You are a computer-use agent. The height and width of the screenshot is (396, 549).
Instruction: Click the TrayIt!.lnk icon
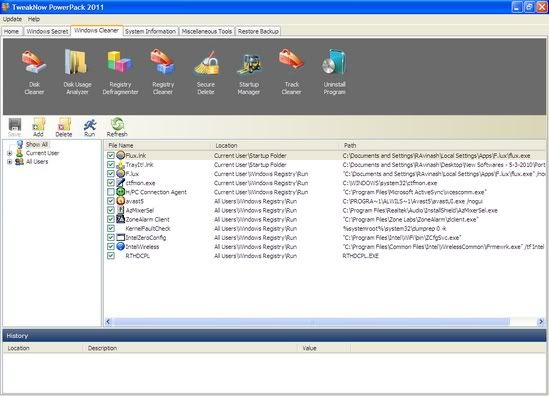120,164
